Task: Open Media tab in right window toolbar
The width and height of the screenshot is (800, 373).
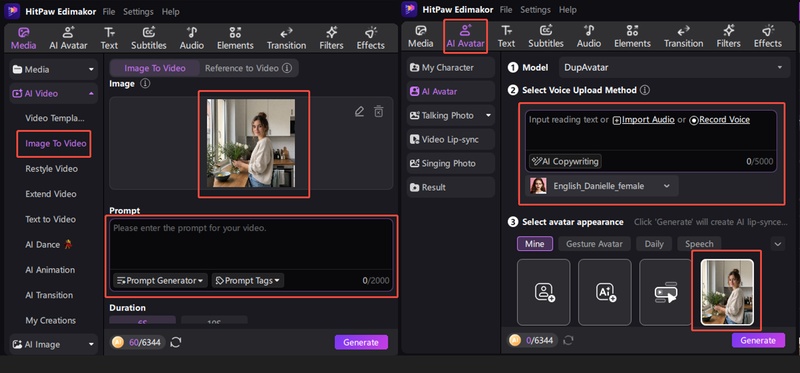Action: coord(420,37)
